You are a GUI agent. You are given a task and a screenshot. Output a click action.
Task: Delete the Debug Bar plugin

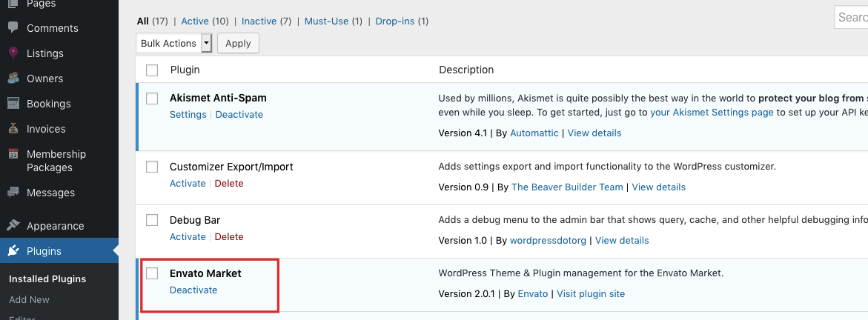pos(229,236)
